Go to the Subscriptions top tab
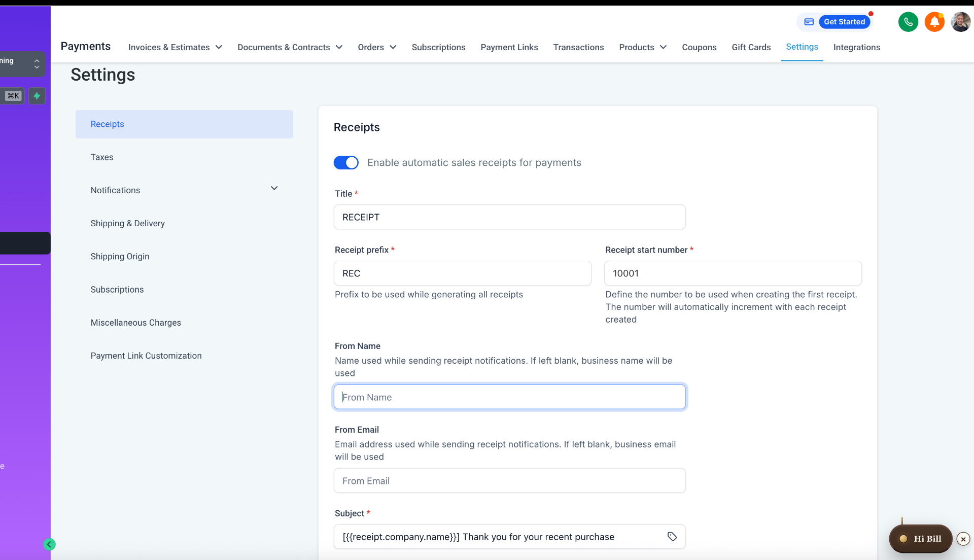 pyautogui.click(x=438, y=47)
